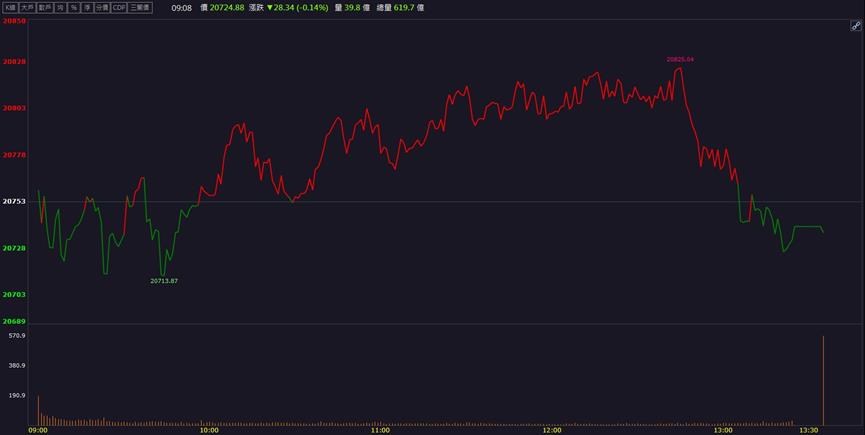This screenshot has height=435, width=865.
Task: Click the 13:00 time axis label
Action: 723,431
